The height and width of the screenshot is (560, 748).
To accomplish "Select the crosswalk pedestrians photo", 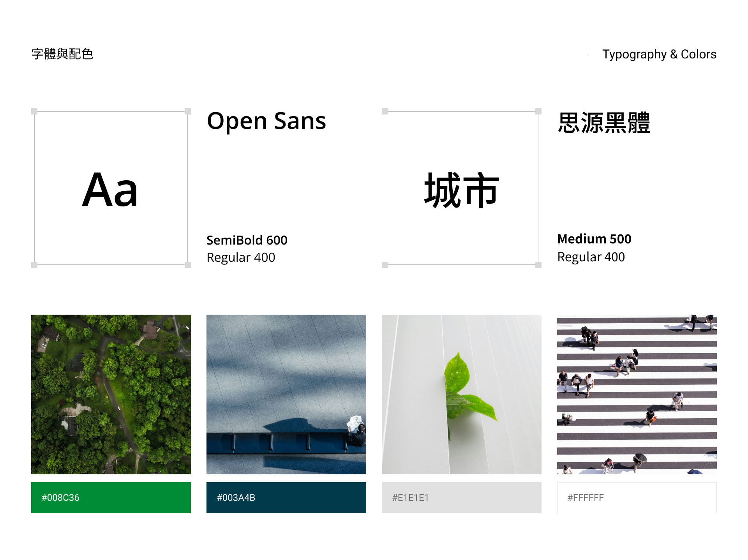I will [637, 394].
